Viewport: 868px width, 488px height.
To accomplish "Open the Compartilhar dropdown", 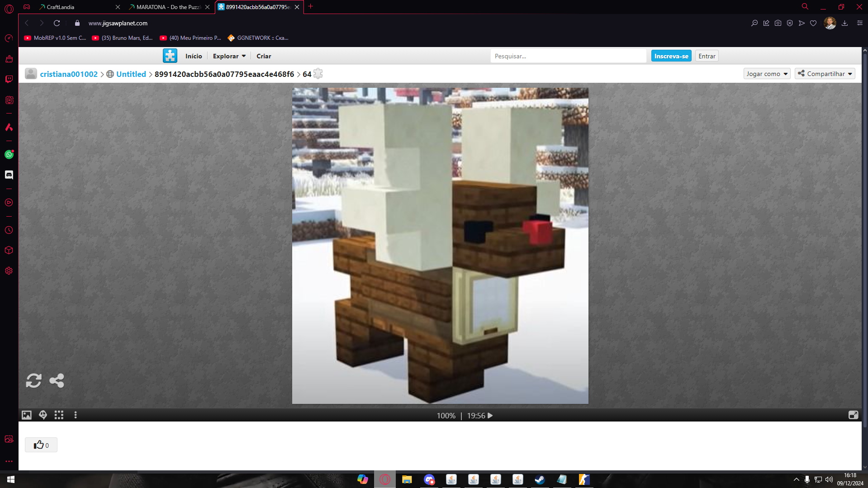I will tap(825, 74).
